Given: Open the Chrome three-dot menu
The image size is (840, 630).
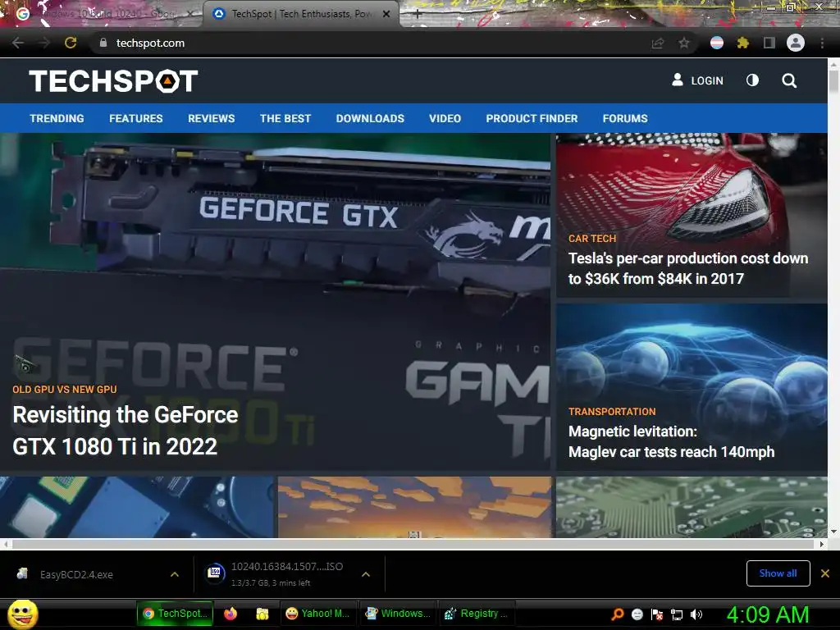Looking at the screenshot, I should 822,43.
